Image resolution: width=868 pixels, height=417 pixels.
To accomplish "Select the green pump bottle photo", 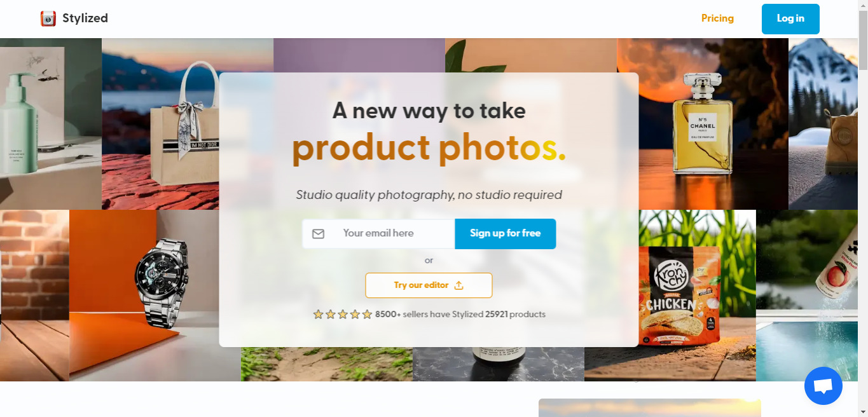I will click(51, 124).
